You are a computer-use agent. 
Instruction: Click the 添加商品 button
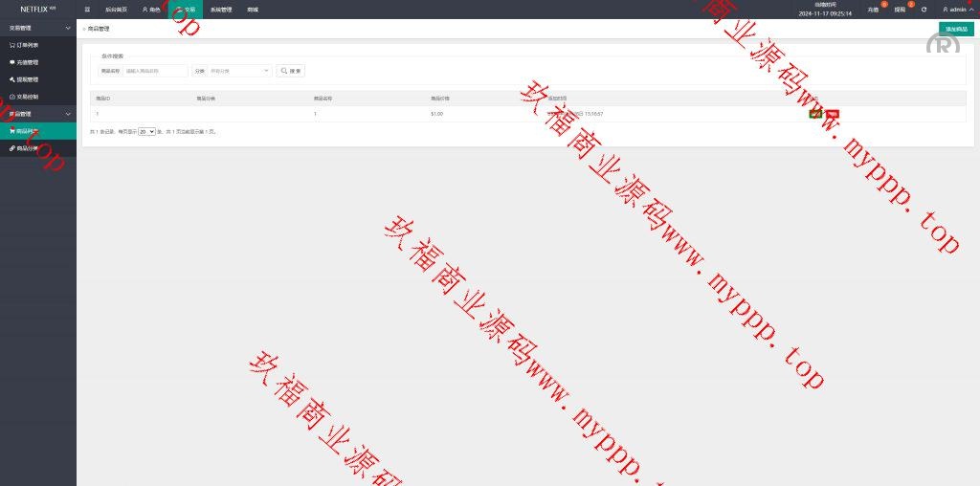[955, 29]
